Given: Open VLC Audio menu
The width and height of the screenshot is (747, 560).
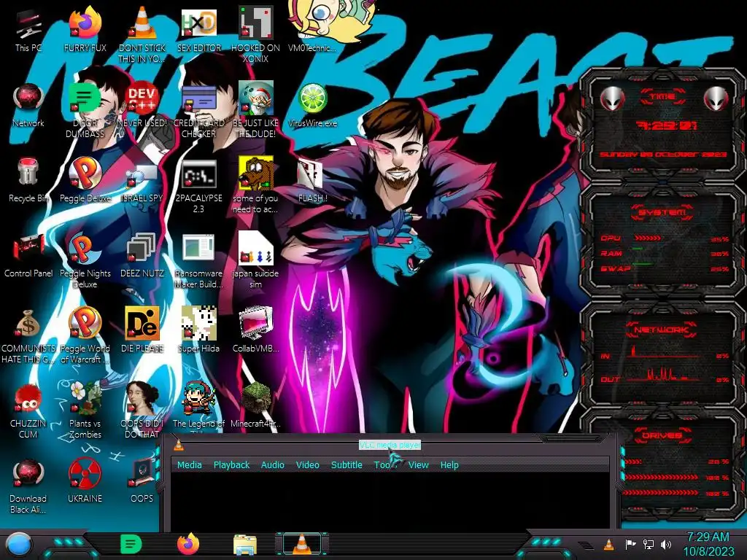Looking at the screenshot, I should (x=273, y=464).
